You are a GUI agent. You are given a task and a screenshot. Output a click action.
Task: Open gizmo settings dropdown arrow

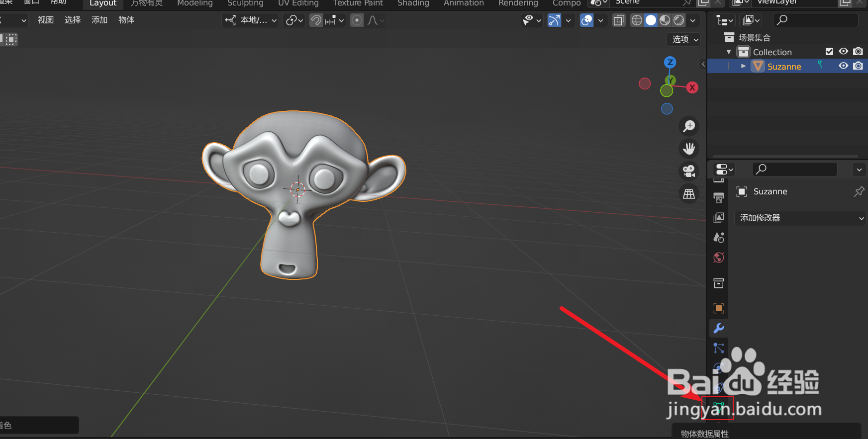click(568, 20)
